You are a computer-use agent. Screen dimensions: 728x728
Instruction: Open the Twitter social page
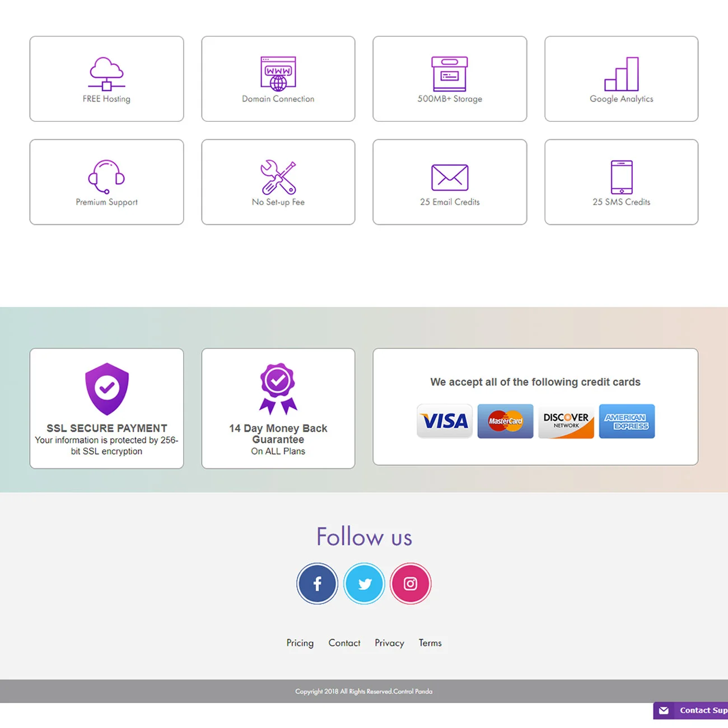364,584
